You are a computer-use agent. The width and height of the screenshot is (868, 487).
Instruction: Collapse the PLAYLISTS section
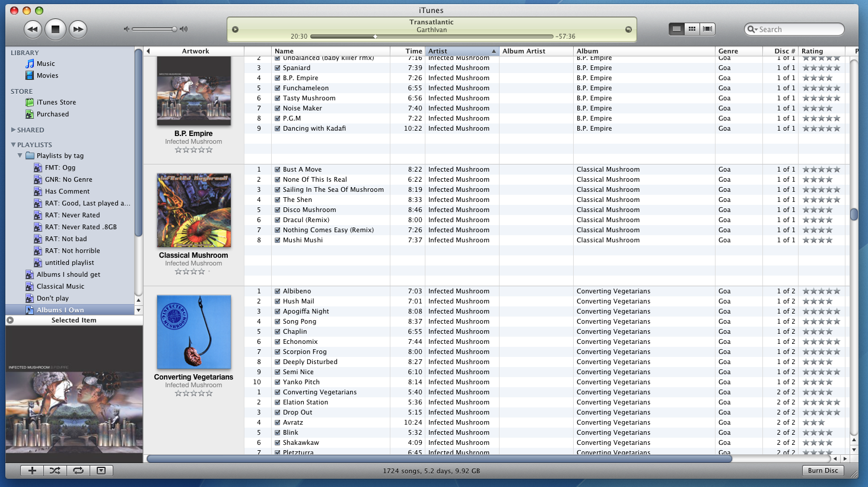click(13, 144)
